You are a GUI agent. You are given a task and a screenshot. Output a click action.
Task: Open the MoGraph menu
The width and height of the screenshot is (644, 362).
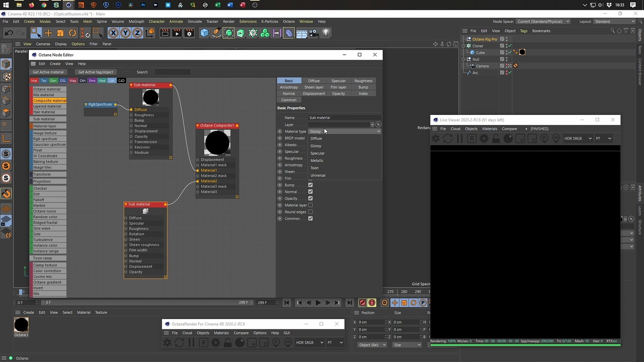(137, 21)
